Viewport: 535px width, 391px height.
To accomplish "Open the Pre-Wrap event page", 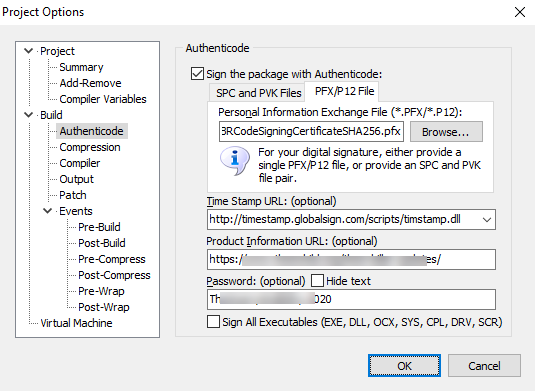I will pyautogui.click(x=101, y=291).
